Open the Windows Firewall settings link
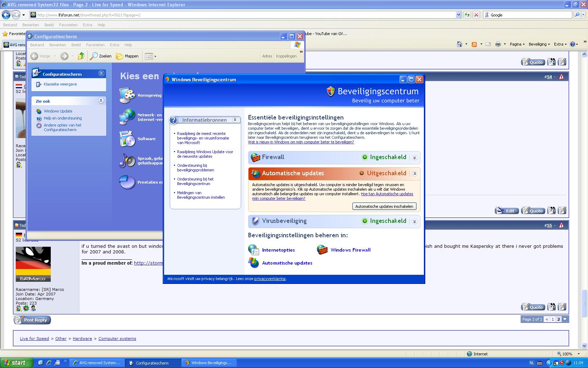The width and height of the screenshot is (588, 368). click(x=350, y=250)
